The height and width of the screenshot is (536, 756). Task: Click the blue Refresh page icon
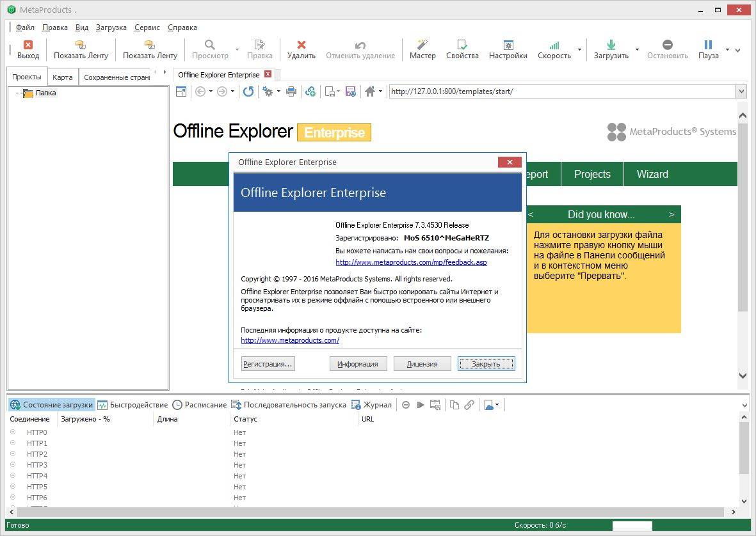(x=248, y=91)
